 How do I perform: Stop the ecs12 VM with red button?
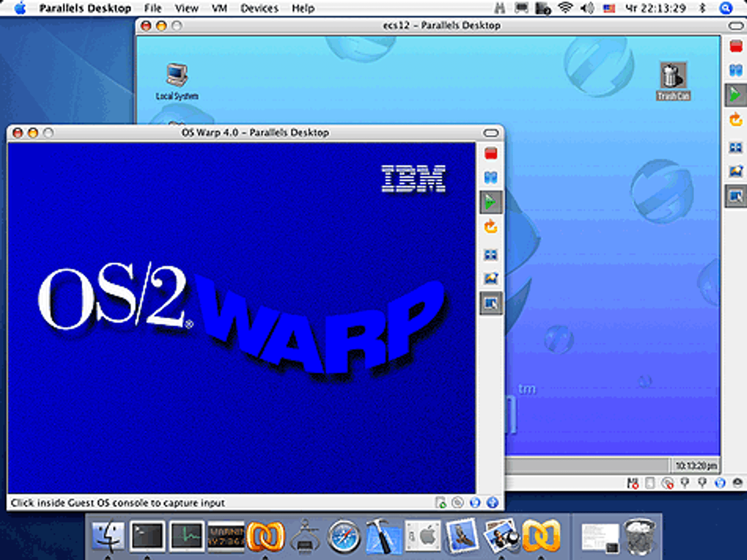pyautogui.click(x=736, y=46)
